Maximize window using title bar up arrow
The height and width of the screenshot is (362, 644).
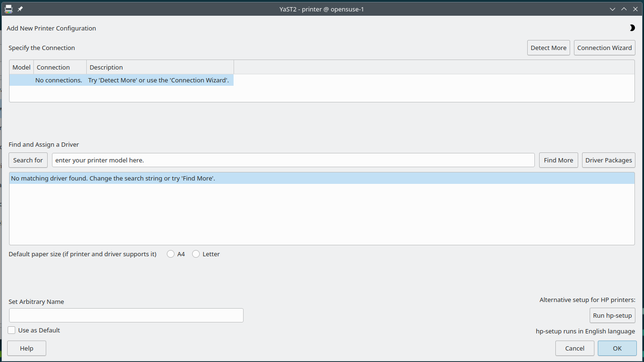pos(624,9)
